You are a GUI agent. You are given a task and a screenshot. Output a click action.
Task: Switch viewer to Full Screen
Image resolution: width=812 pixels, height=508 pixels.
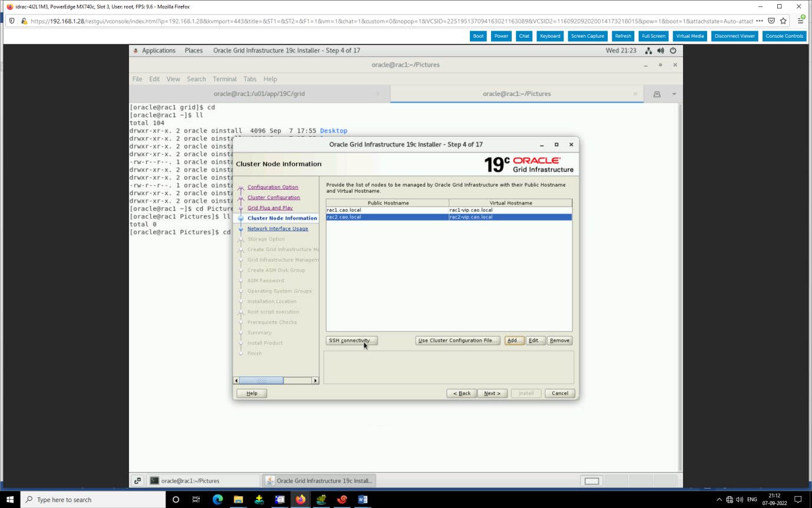click(x=654, y=36)
